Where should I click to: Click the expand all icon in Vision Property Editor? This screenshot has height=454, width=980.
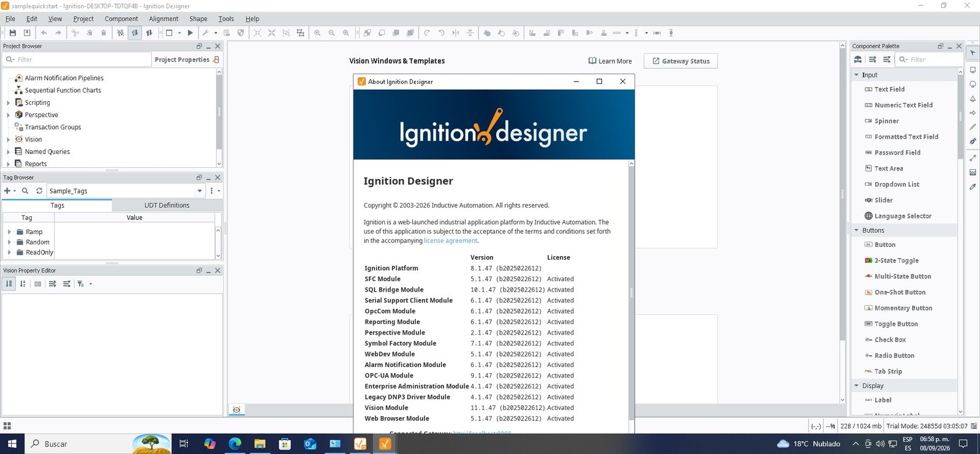[x=53, y=284]
